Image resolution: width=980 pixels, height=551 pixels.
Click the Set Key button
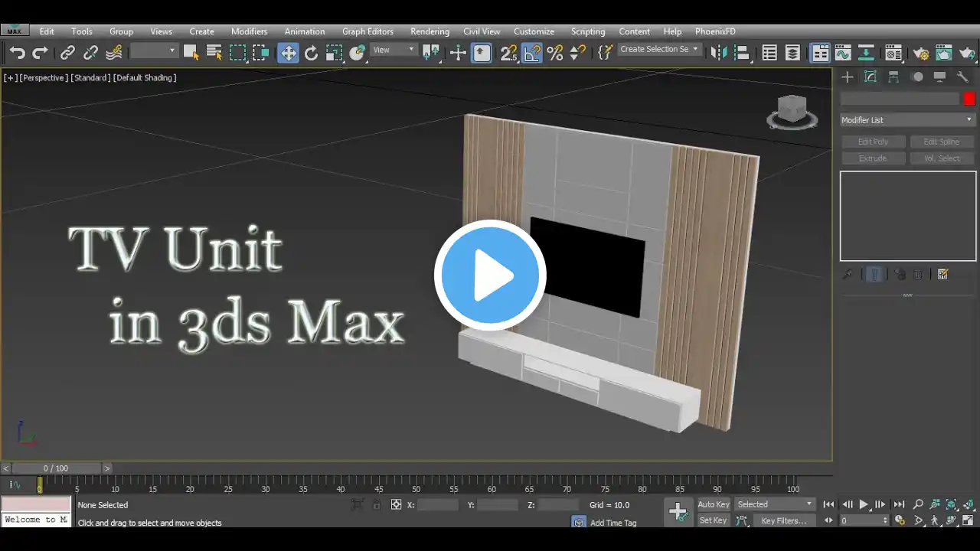coord(714,520)
